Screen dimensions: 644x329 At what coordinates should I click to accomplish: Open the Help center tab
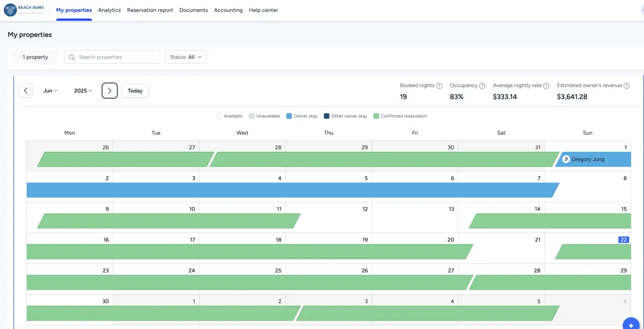[x=264, y=10]
